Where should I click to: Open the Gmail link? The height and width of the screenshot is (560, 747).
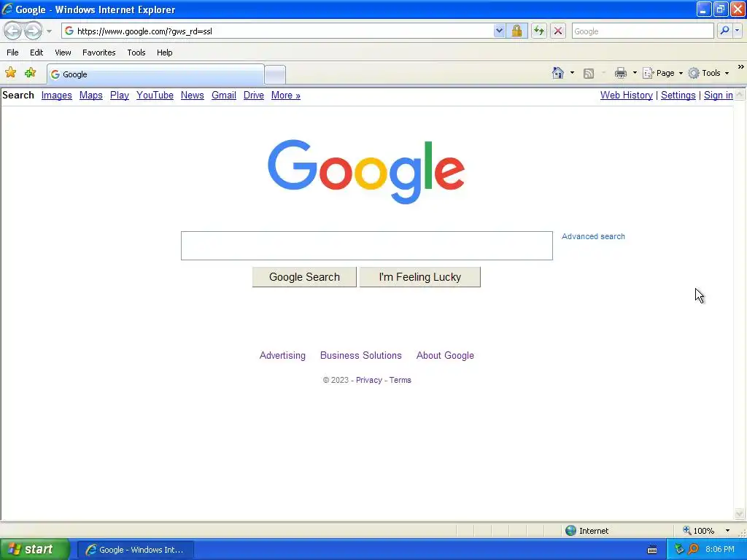click(224, 96)
